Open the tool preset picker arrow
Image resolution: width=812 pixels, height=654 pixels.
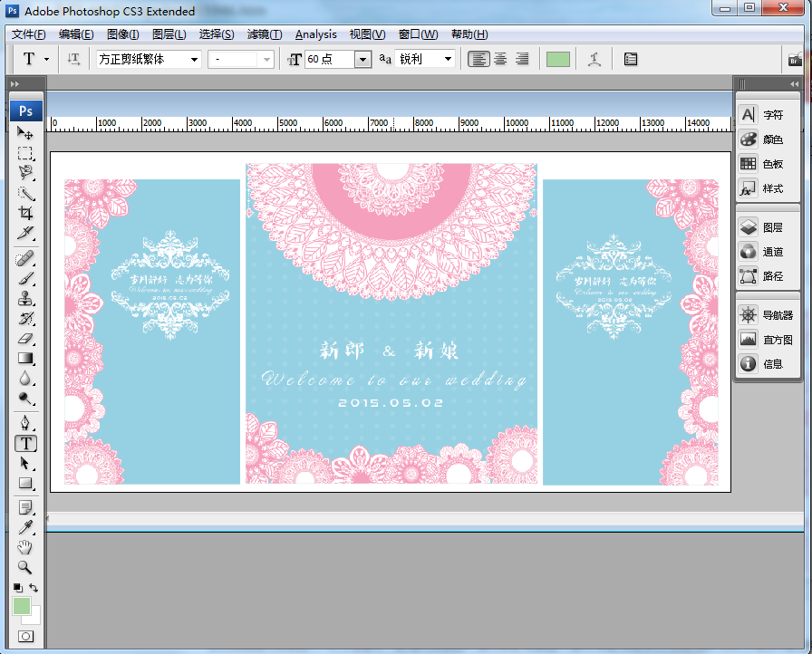coord(46,59)
